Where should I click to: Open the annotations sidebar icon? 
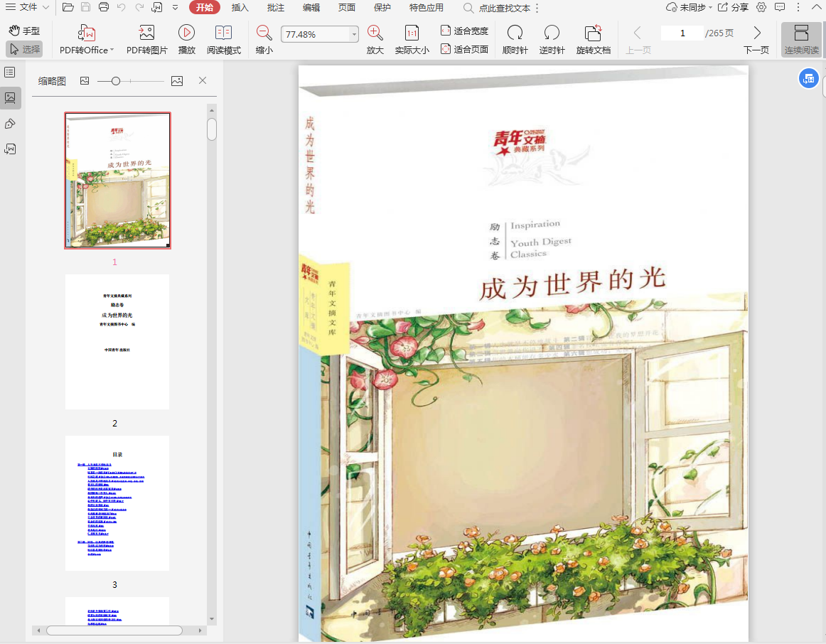click(x=10, y=124)
